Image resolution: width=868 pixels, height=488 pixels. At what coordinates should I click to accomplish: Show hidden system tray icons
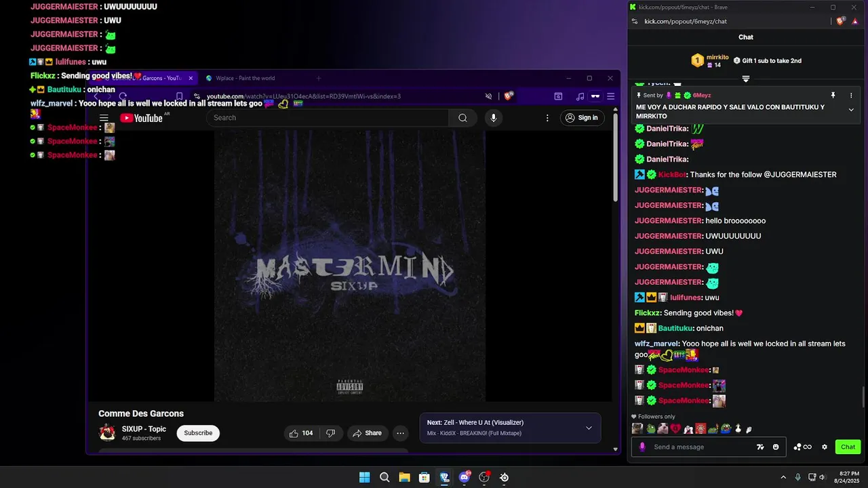(783, 477)
